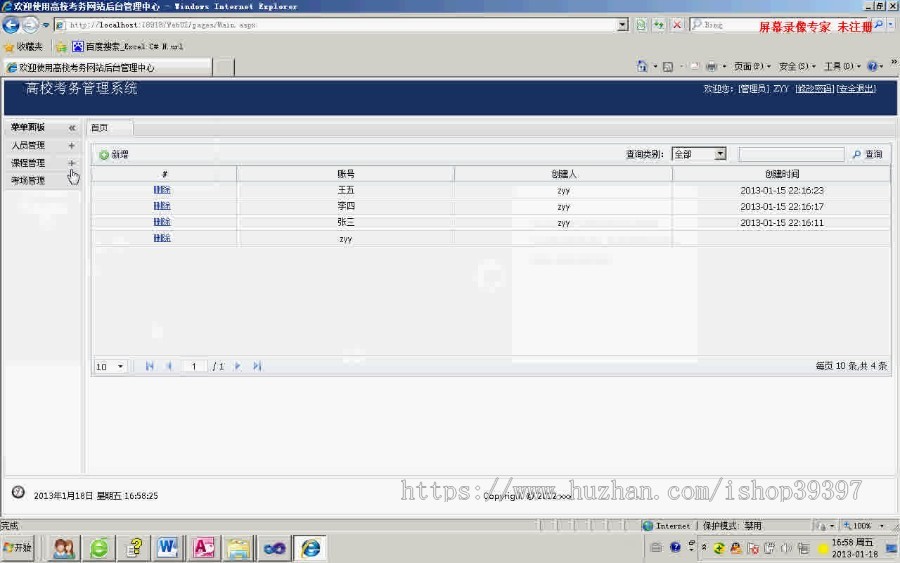Viewport: 900px width, 563px height.
Task: Select the 李四 account cell
Action: tap(346, 206)
